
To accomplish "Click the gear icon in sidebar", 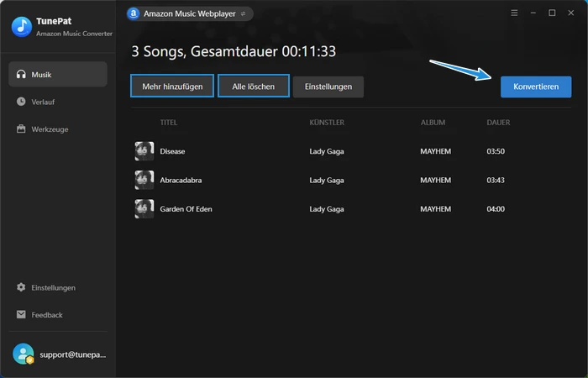I will [21, 287].
